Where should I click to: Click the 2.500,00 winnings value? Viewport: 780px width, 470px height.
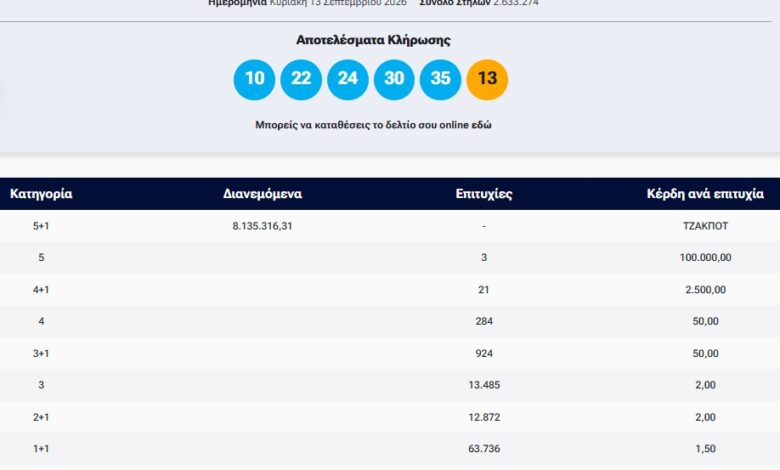pos(705,289)
